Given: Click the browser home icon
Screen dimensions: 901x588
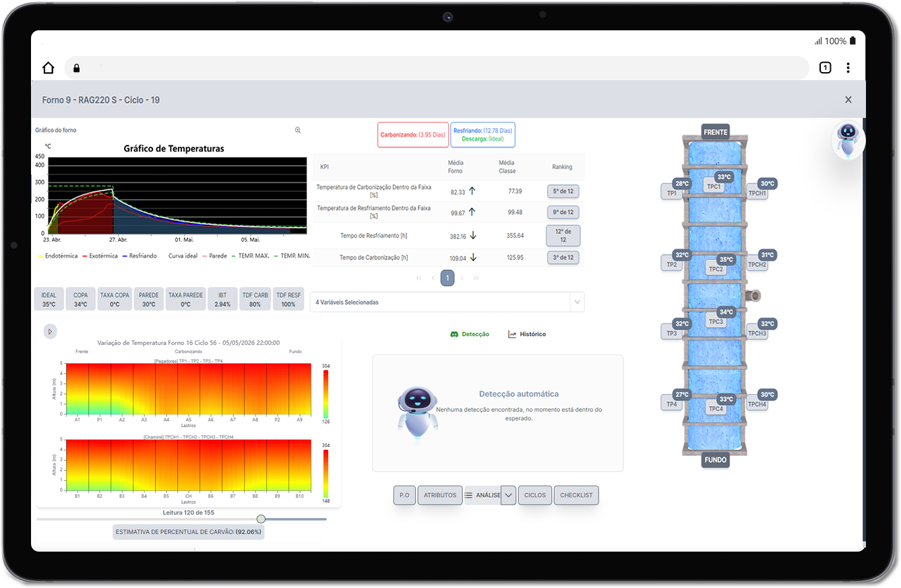Looking at the screenshot, I should click(x=48, y=68).
